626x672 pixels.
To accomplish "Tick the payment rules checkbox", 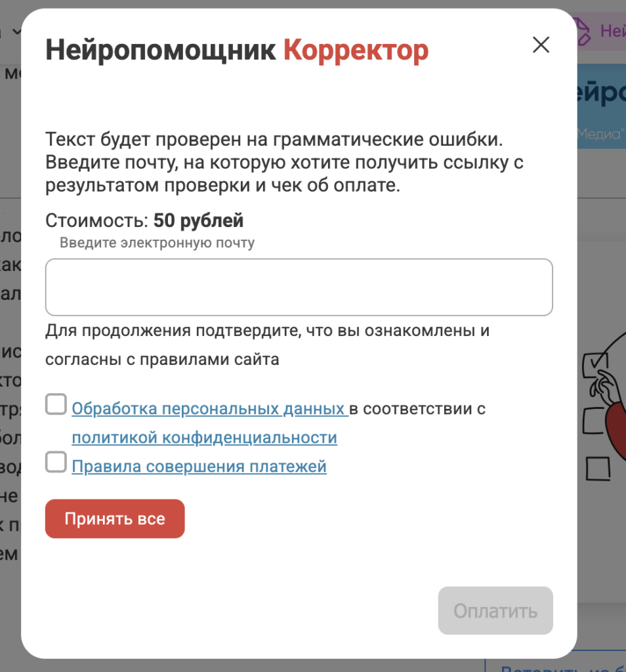I will pos(56,462).
